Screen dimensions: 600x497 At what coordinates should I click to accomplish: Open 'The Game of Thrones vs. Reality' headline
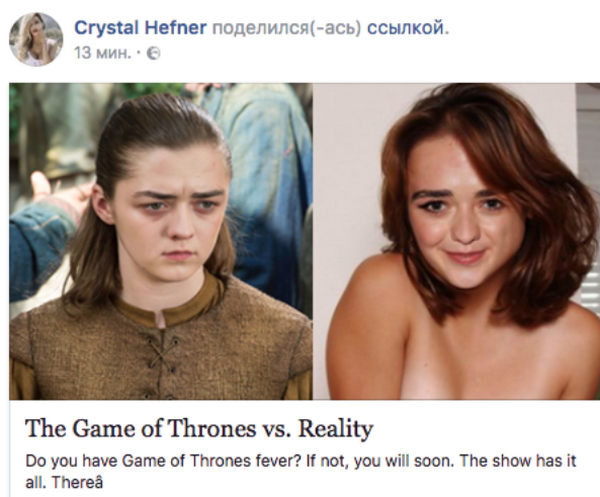click(x=199, y=429)
